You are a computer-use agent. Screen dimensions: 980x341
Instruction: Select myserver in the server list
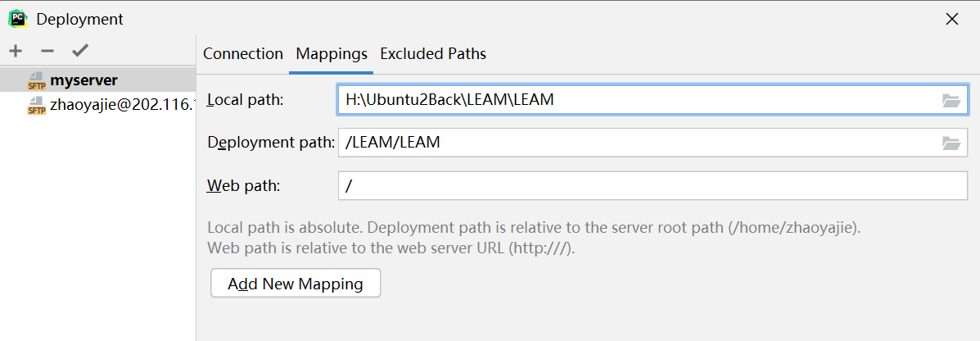click(84, 80)
